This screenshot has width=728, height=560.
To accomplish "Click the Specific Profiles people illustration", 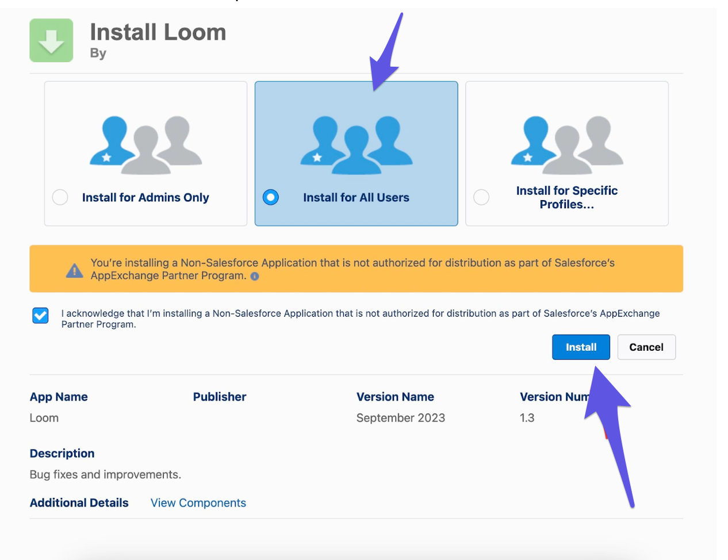I will 567,144.
